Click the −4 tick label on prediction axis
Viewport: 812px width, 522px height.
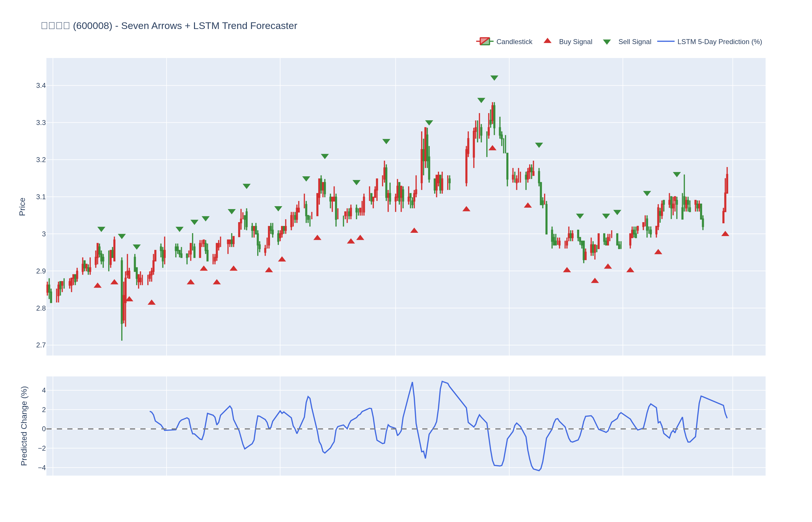click(42, 468)
